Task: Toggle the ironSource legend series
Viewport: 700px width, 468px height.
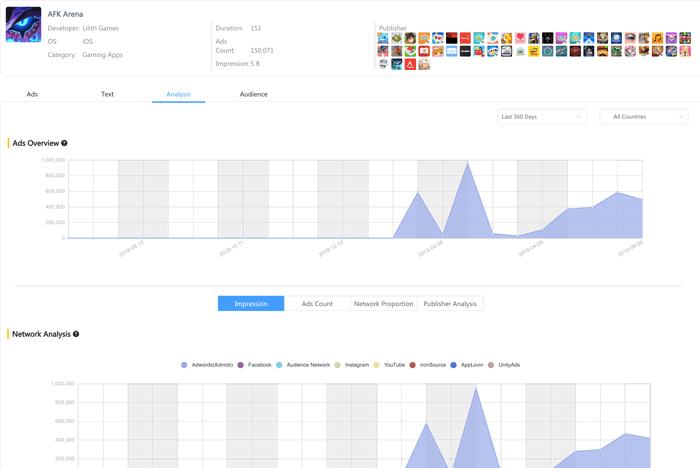Action: coord(428,365)
